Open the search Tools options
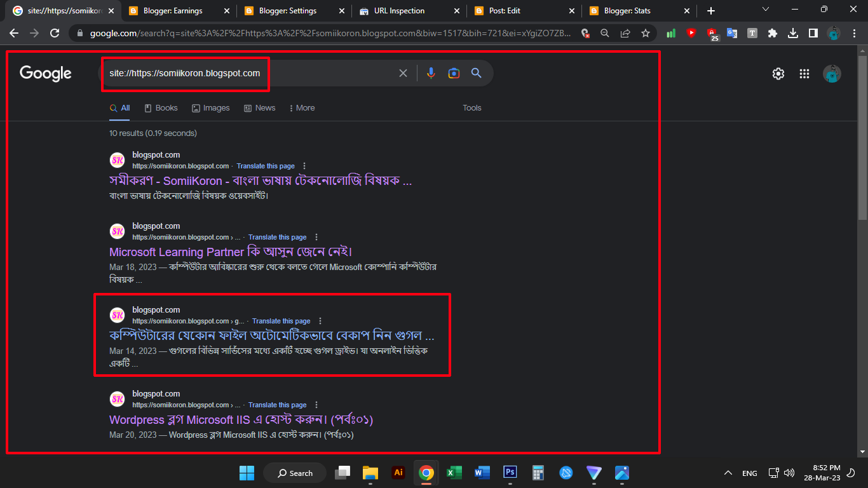The width and height of the screenshot is (868, 488). [x=472, y=108]
